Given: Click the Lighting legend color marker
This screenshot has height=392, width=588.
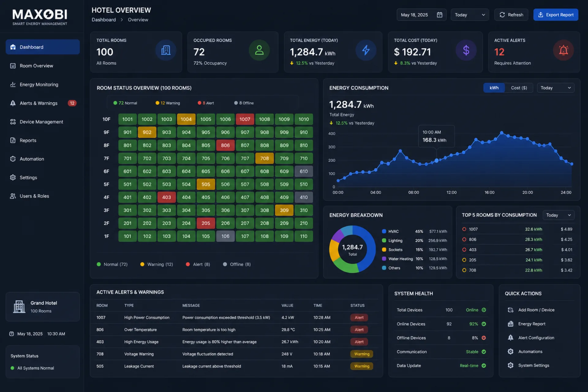Looking at the screenshot, I should pos(384,240).
